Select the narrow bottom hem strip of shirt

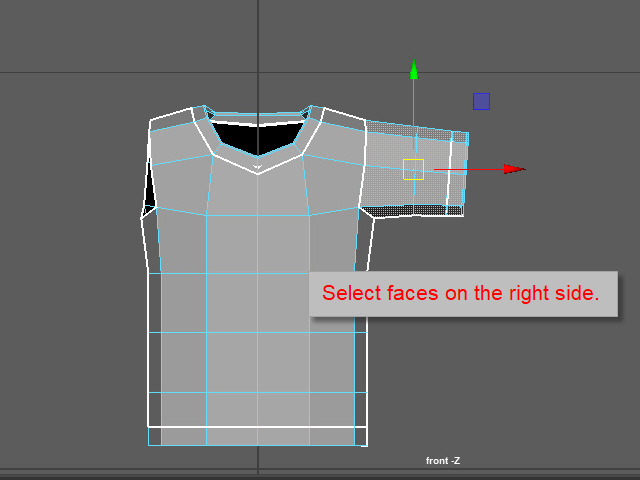point(257,435)
